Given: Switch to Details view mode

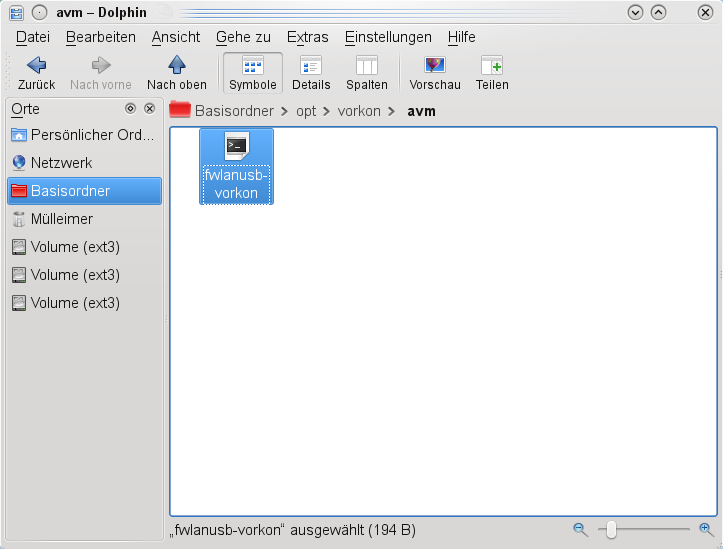Looking at the screenshot, I should pyautogui.click(x=311, y=73).
